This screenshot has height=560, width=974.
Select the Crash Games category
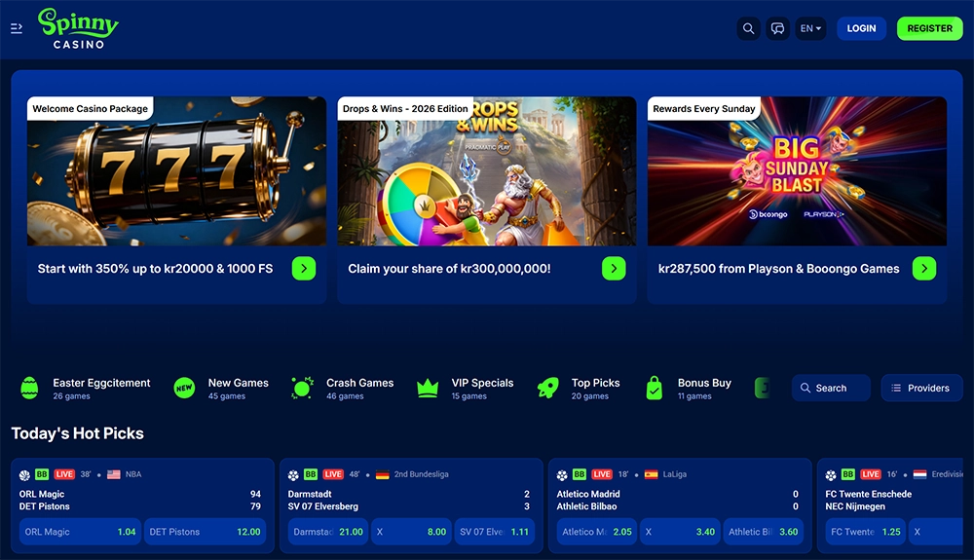tap(342, 388)
